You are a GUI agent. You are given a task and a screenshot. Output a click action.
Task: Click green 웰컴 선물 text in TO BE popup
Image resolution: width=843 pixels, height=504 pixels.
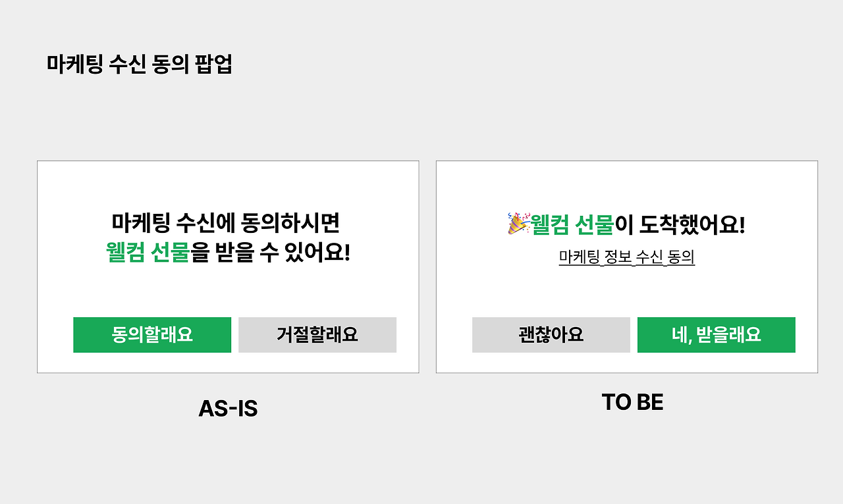coord(572,225)
